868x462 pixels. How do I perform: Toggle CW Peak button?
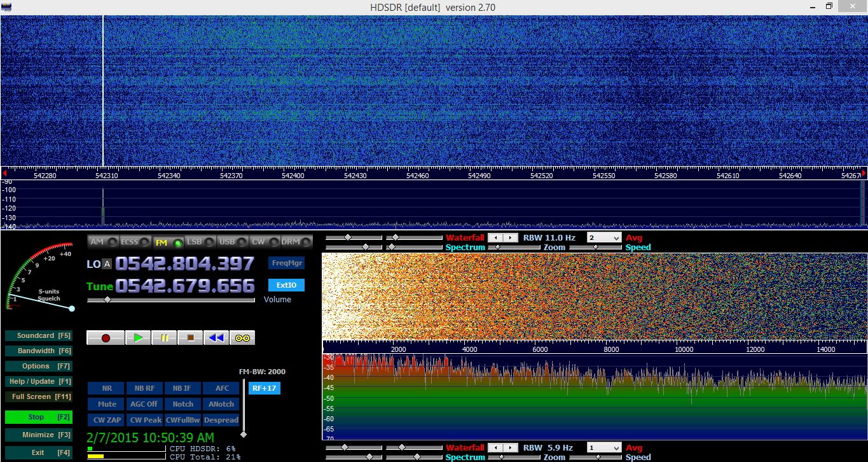[145, 420]
